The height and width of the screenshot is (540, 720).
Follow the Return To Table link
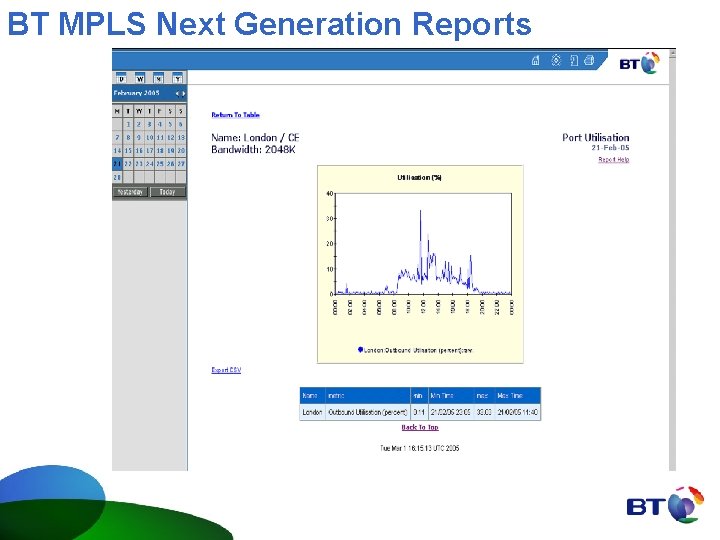pyautogui.click(x=236, y=115)
